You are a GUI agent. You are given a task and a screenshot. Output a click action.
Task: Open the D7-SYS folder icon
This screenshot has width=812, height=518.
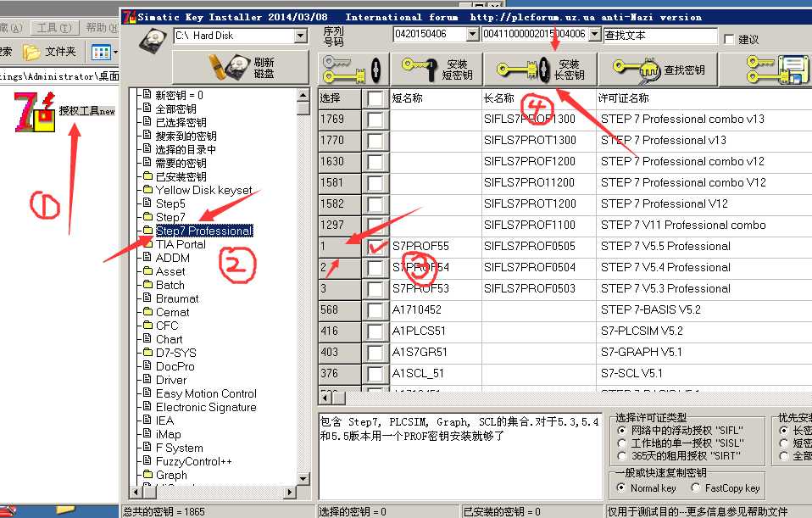[147, 352]
